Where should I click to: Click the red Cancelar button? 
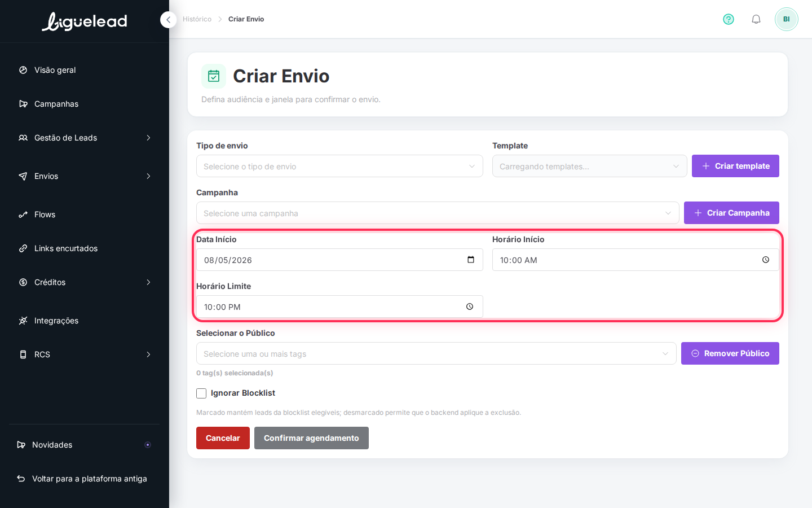[223, 438]
